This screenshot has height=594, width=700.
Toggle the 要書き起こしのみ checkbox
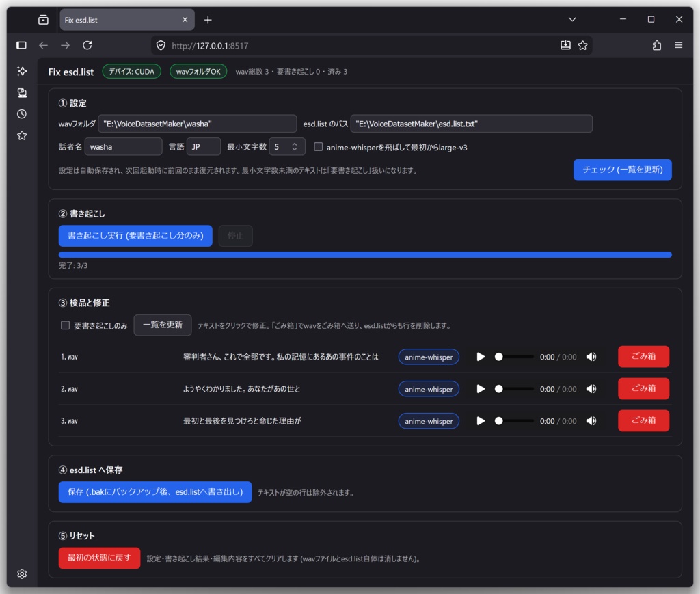pyautogui.click(x=65, y=325)
